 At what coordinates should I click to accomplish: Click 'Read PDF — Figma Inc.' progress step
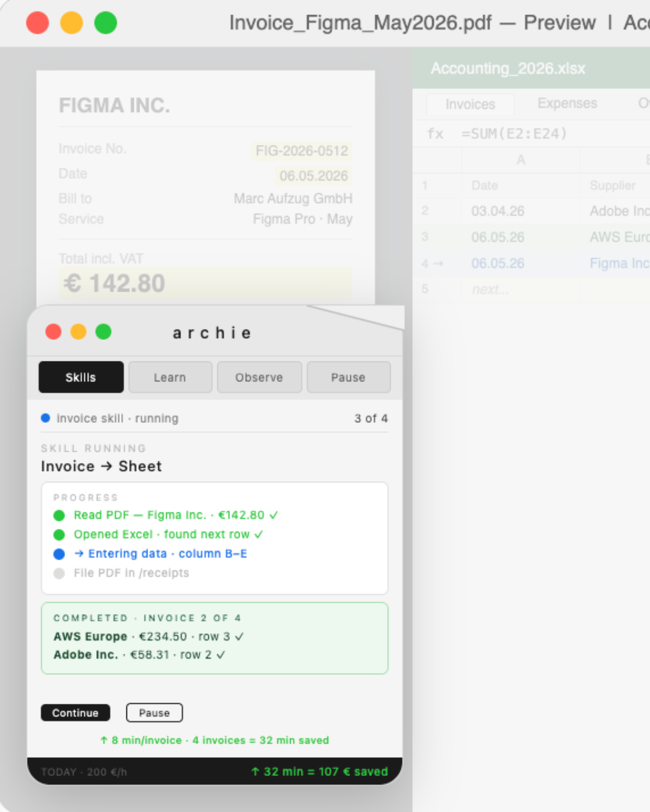tap(176, 515)
